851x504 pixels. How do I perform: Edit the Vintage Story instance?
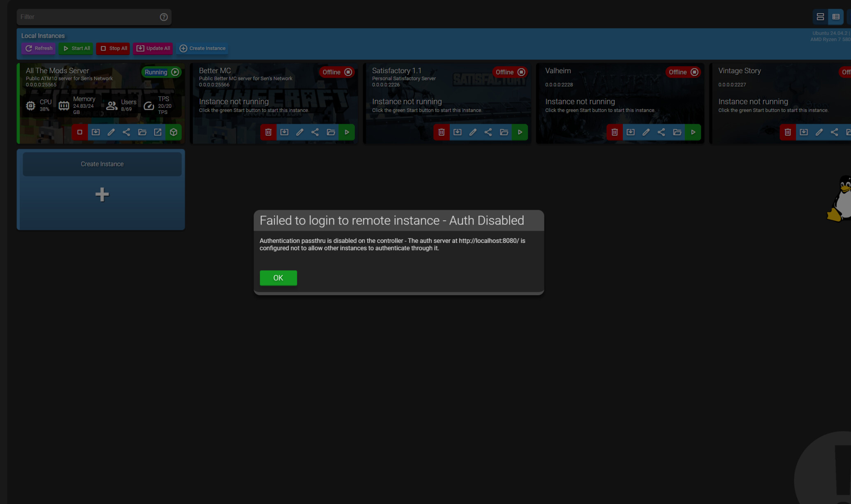[819, 132]
